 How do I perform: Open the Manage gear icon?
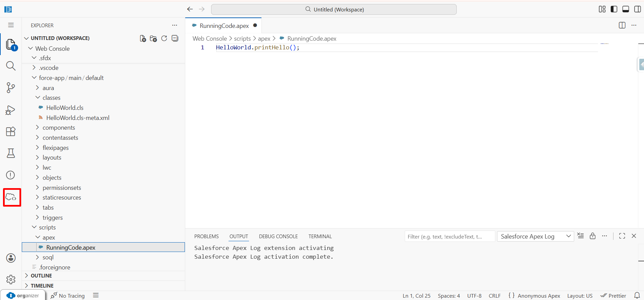pyautogui.click(x=11, y=280)
